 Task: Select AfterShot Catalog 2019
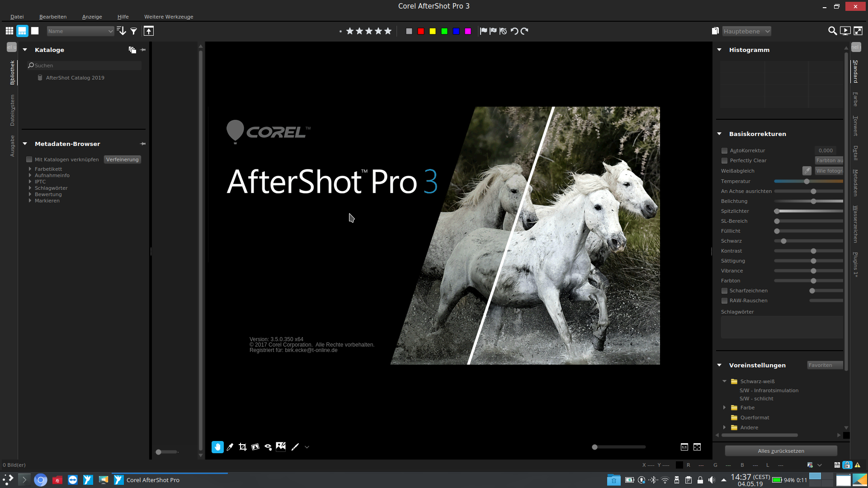click(75, 78)
